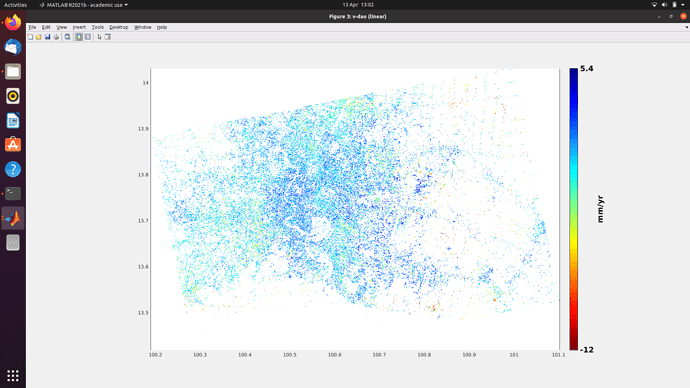Open Terminal from the dock
690x388 pixels.
(x=13, y=193)
